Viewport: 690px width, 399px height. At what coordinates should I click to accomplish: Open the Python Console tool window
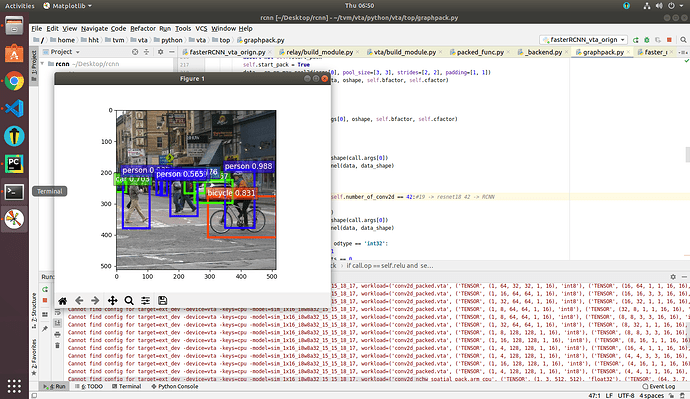click(x=175, y=387)
